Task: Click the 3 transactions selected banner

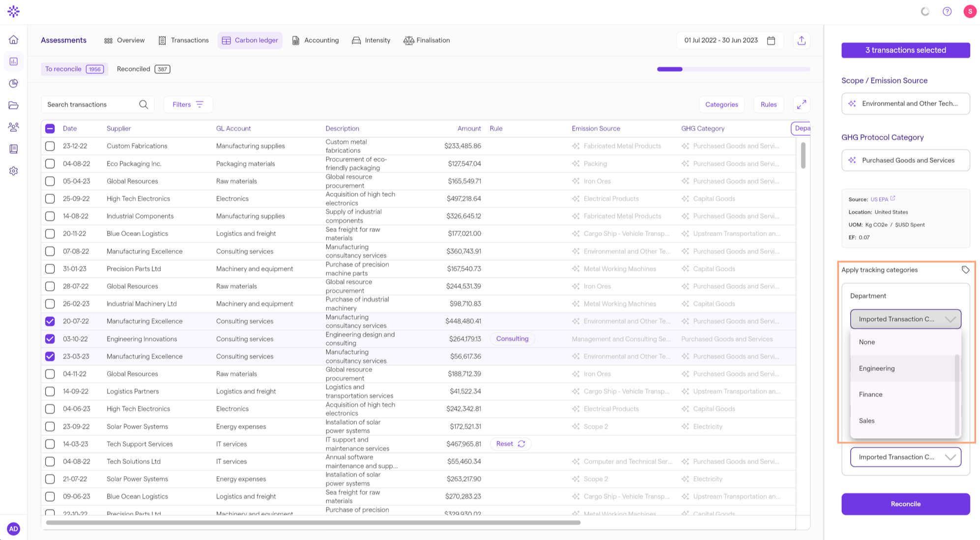Action: (x=905, y=50)
